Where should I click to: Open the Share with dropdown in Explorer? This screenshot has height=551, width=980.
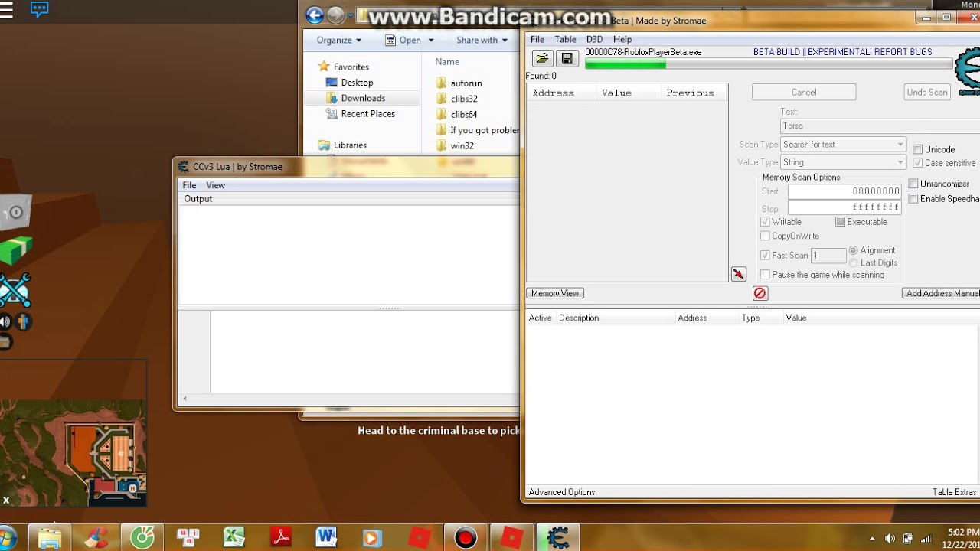tap(482, 41)
